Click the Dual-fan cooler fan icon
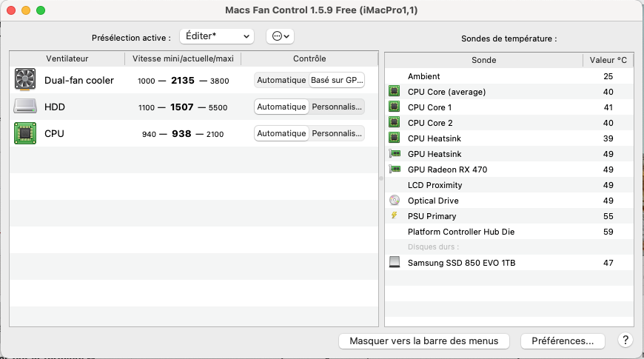Image resolution: width=644 pixels, height=359 pixels. [25, 79]
